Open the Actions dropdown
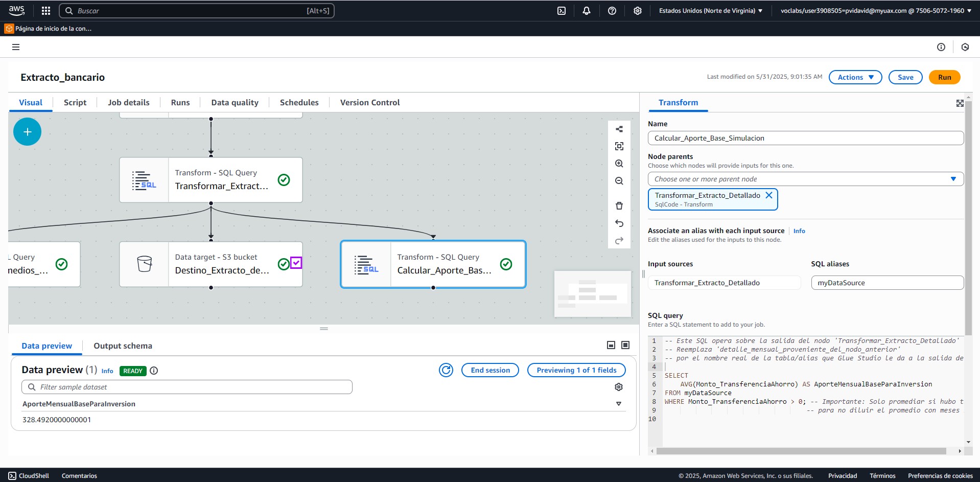The height and width of the screenshot is (482, 980). point(855,77)
